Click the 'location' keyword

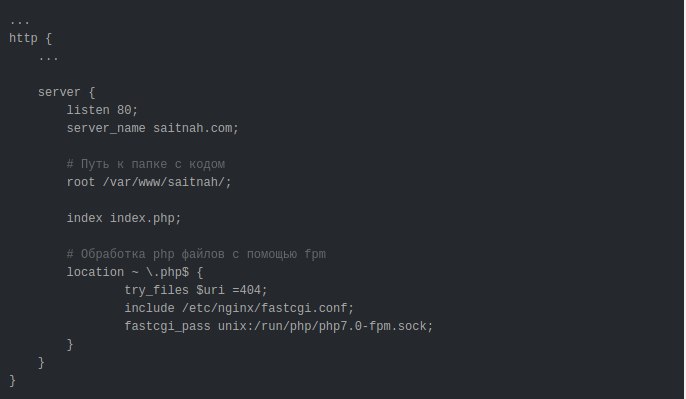[95, 272]
